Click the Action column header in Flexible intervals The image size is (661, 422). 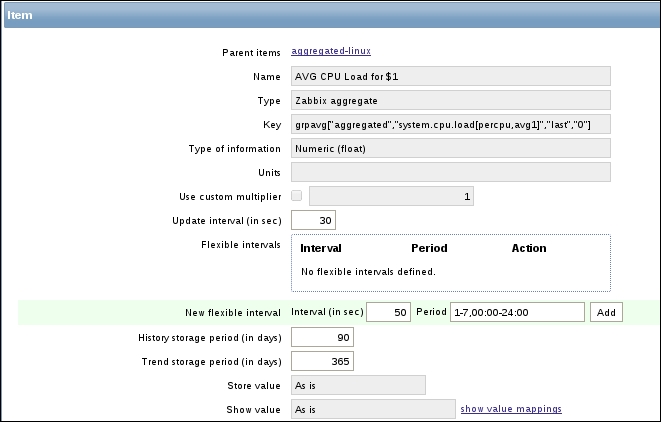pyautogui.click(x=529, y=248)
